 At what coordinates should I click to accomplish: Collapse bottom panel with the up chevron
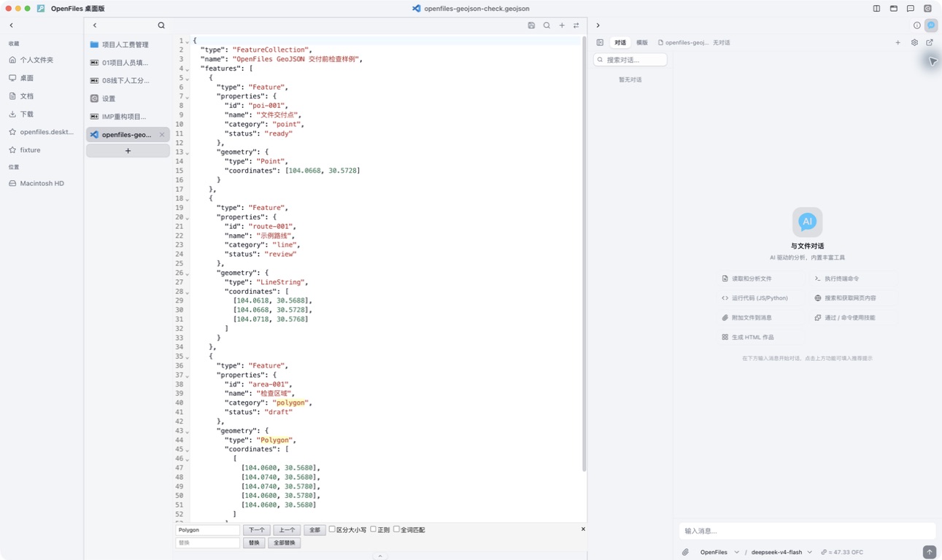(379, 556)
